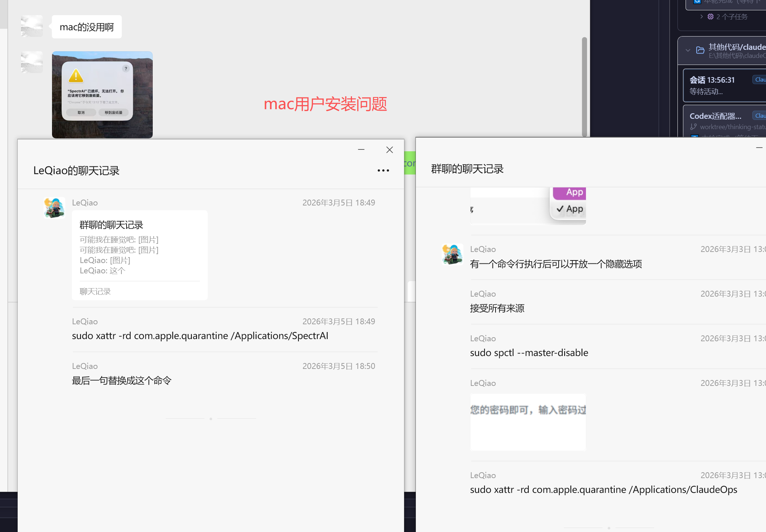Click the chip icon next to 2 个子任务

click(x=710, y=17)
